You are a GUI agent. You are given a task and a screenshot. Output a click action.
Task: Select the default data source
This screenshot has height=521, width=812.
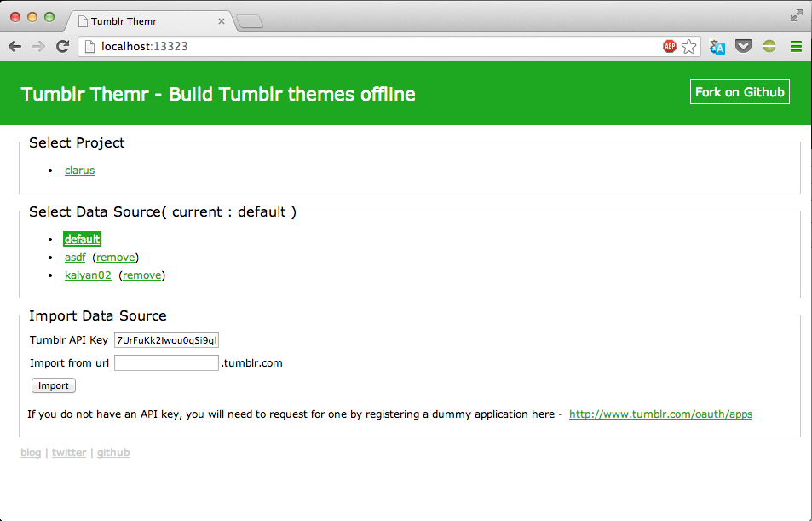pyautogui.click(x=82, y=239)
